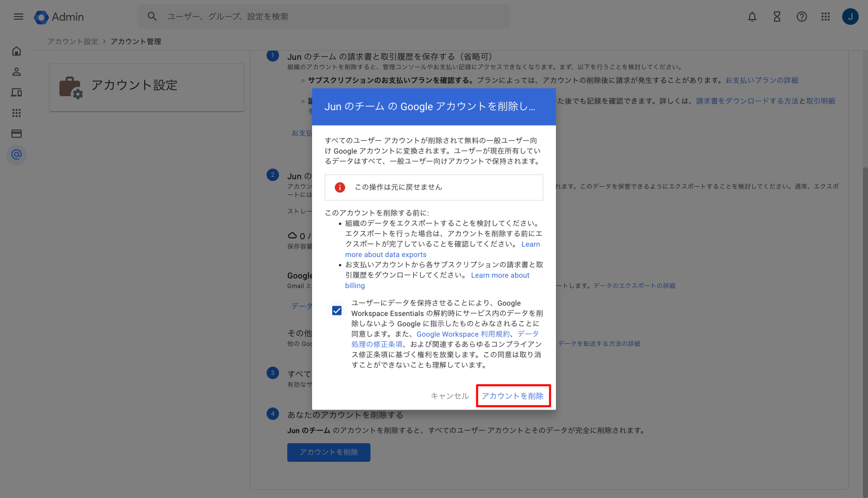Screen dimensions: 868x498
Task: Uncheck the data retention agreement checkbox
Action: pyautogui.click(x=337, y=311)
